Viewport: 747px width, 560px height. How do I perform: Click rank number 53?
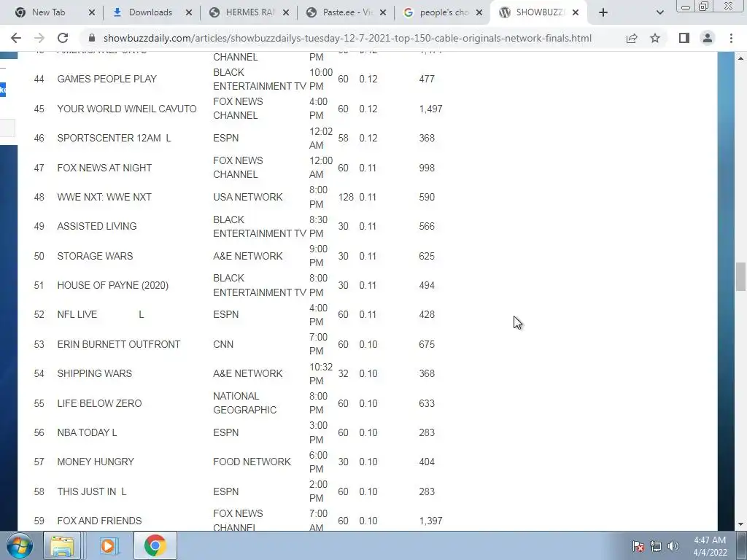pyautogui.click(x=39, y=344)
